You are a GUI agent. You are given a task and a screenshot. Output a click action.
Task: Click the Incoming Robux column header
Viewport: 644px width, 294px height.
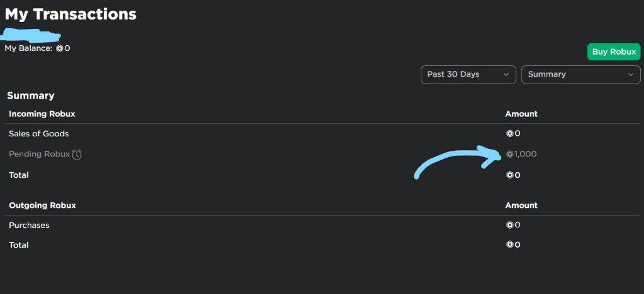(42, 114)
